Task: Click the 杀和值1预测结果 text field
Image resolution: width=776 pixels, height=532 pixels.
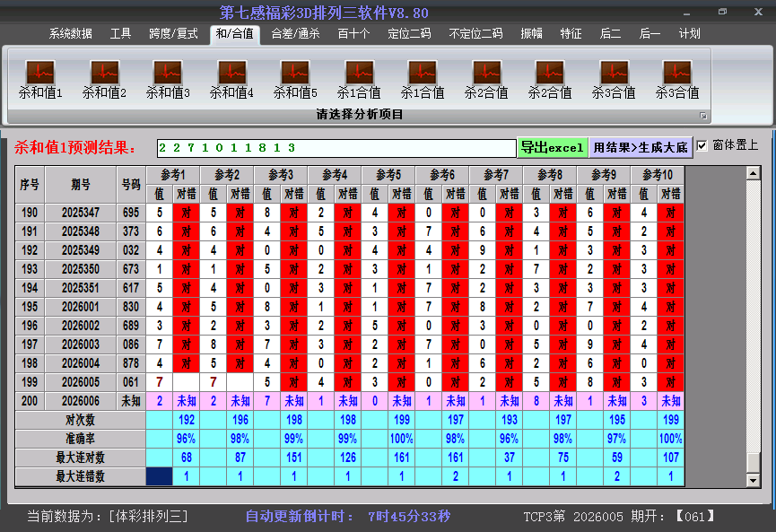Action: click(x=336, y=147)
